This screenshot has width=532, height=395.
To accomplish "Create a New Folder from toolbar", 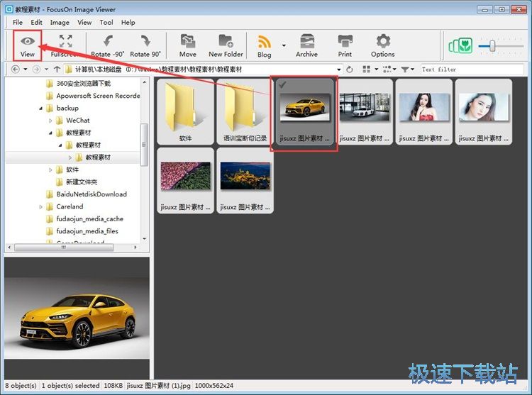I will tap(226, 41).
